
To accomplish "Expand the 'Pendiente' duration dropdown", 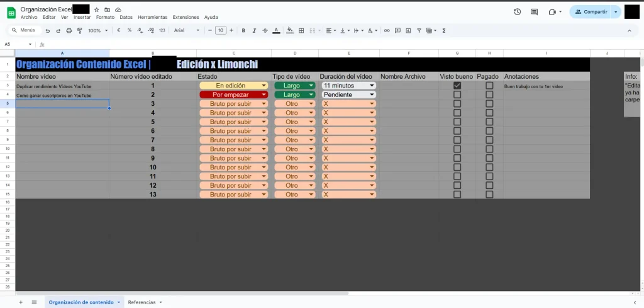I will (372, 94).
